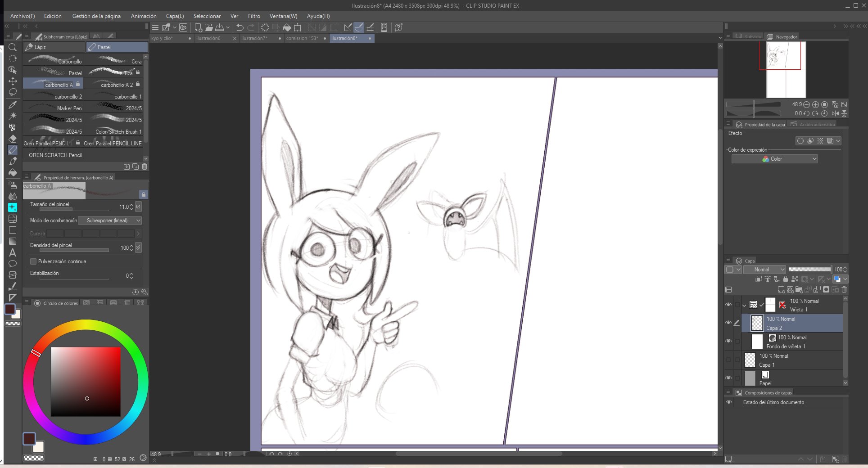Create a new raster layer
Viewport: 868px width, 468px height.
pos(781,290)
